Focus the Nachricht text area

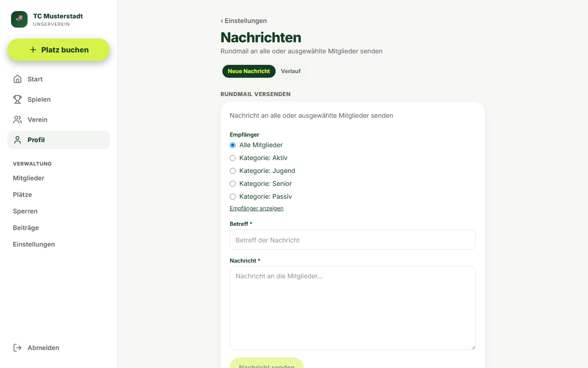353,308
